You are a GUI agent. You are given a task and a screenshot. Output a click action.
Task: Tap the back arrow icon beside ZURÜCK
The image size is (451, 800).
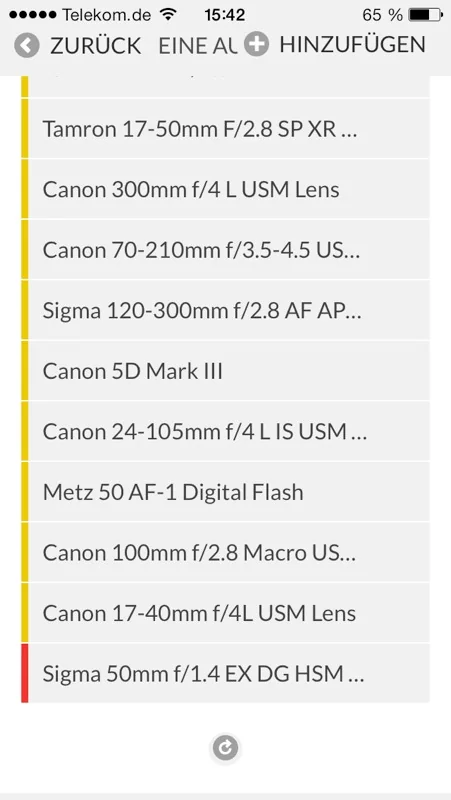[x=27, y=46]
